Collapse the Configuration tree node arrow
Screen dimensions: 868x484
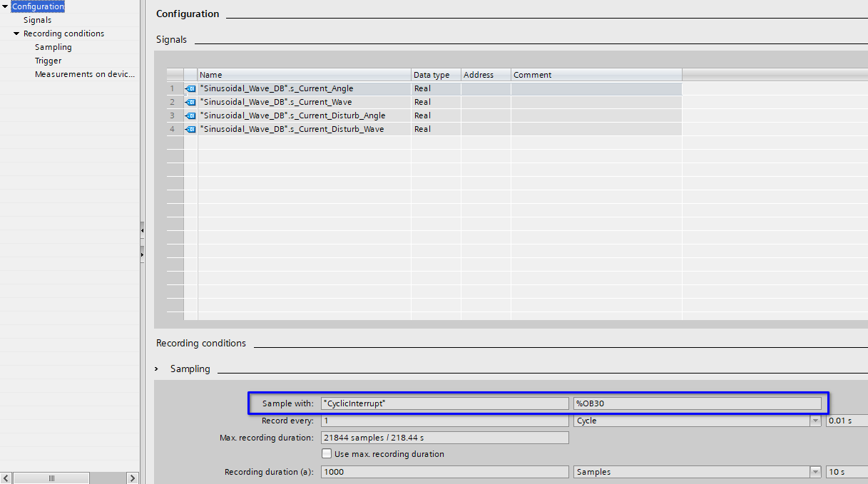(x=5, y=6)
